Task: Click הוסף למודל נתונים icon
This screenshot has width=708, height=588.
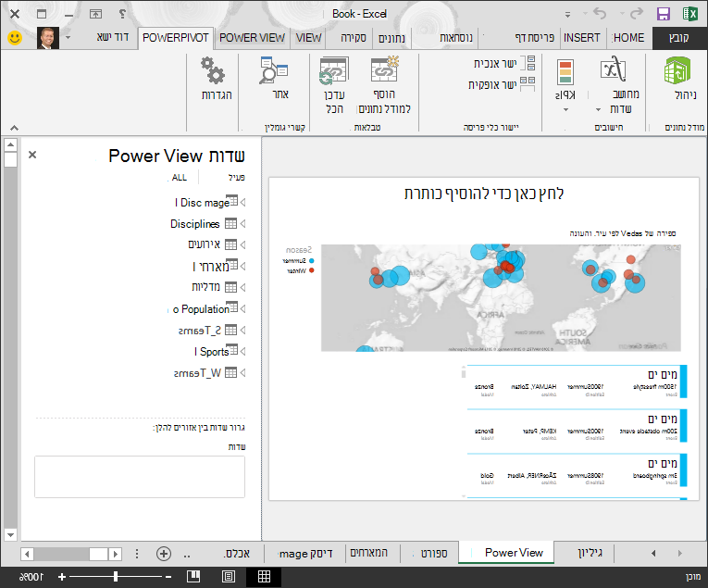Action: (385, 69)
